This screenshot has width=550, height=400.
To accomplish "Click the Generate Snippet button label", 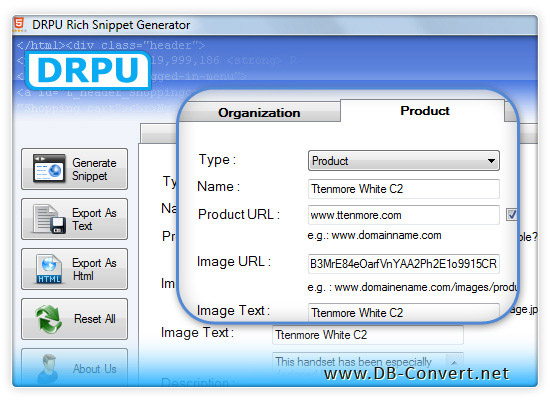I will pyautogui.click(x=94, y=169).
